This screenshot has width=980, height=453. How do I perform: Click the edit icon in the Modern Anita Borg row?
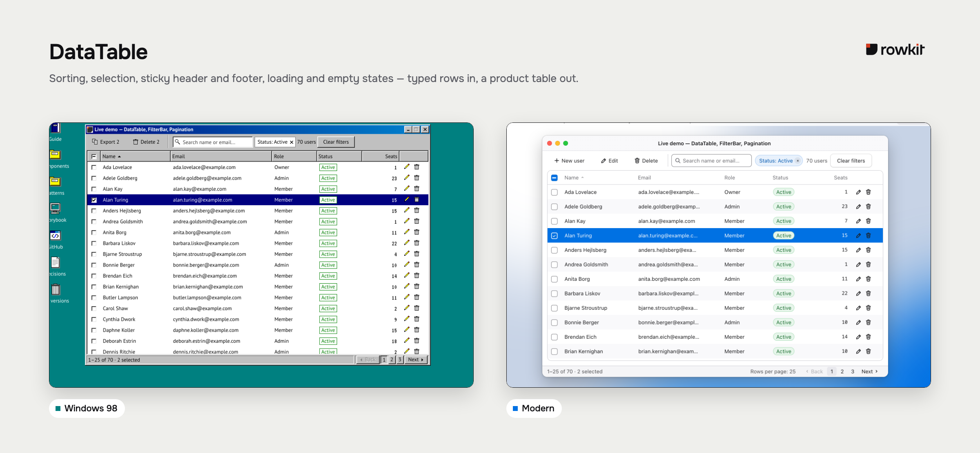(858, 279)
